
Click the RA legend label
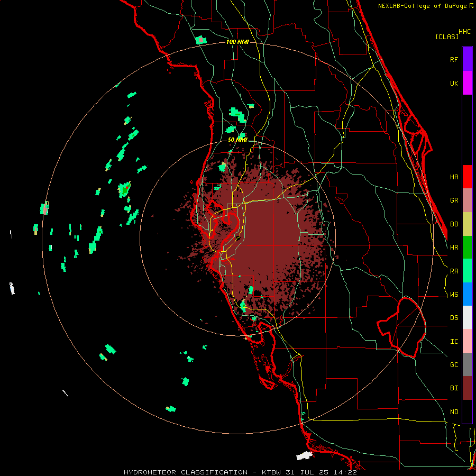pyautogui.click(x=454, y=271)
